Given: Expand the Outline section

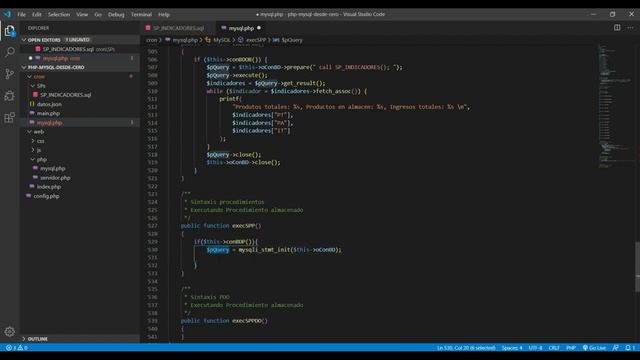Looking at the screenshot, I should pyautogui.click(x=38, y=339).
